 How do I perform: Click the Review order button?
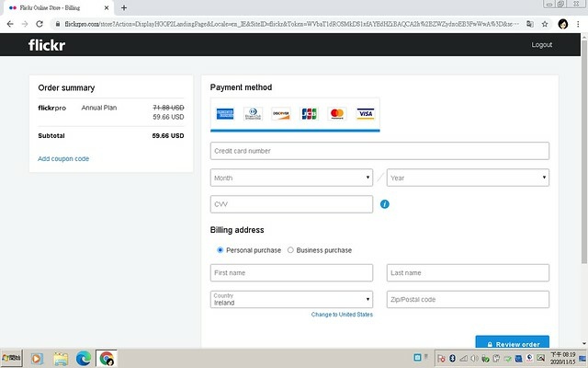pyautogui.click(x=513, y=341)
